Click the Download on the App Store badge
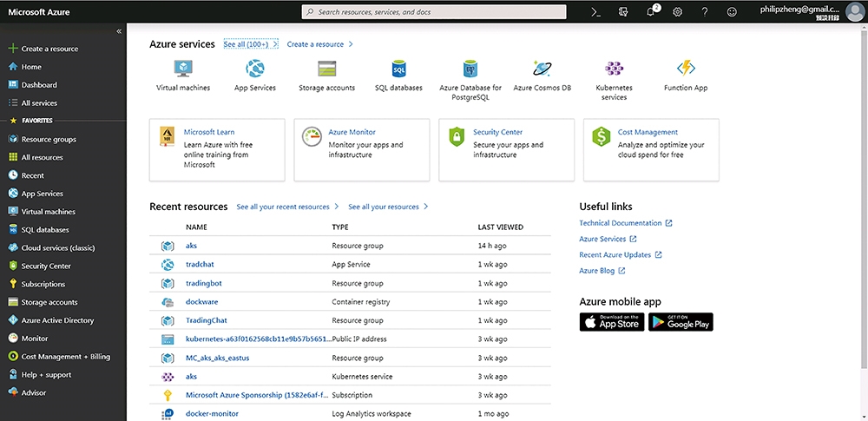The height and width of the screenshot is (421, 868). [x=612, y=322]
